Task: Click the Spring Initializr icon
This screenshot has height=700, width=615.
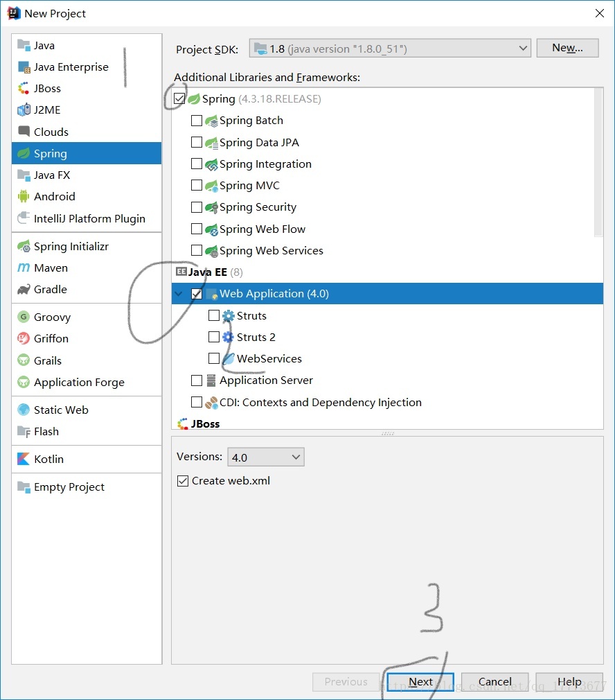Action: tap(23, 246)
